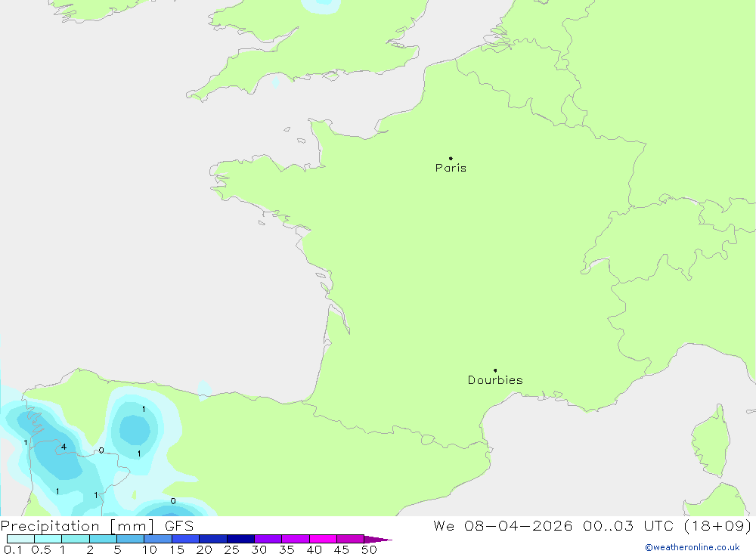Click the legend value 0.5 label
This screenshot has width=756, height=554.
coord(41,549)
